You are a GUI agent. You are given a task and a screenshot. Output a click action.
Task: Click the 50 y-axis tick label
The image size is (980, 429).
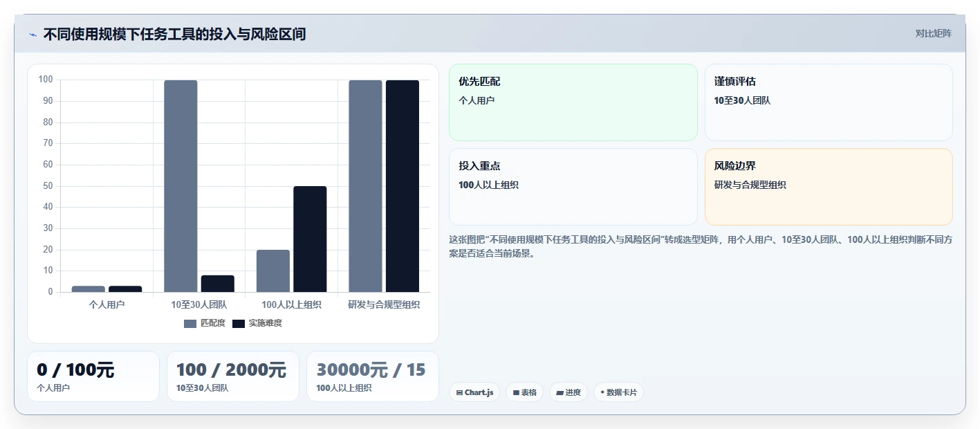pos(48,186)
